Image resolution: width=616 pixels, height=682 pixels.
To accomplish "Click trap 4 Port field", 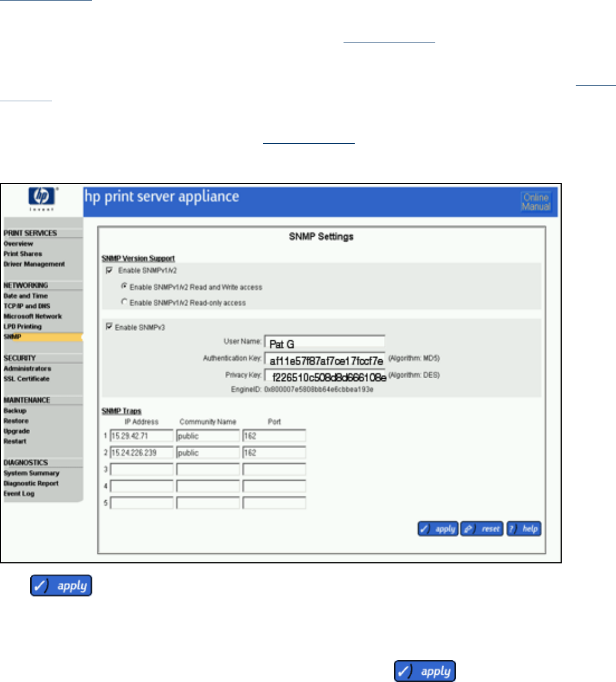I will [274, 486].
